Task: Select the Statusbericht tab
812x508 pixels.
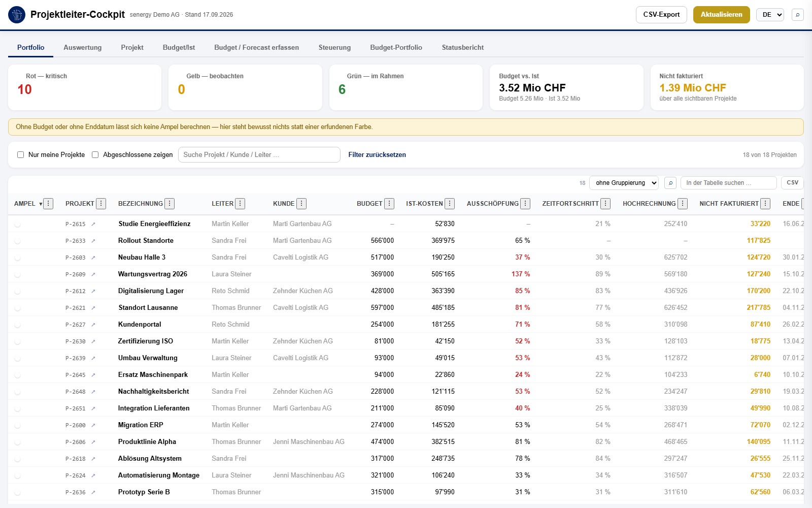Action: (x=463, y=47)
